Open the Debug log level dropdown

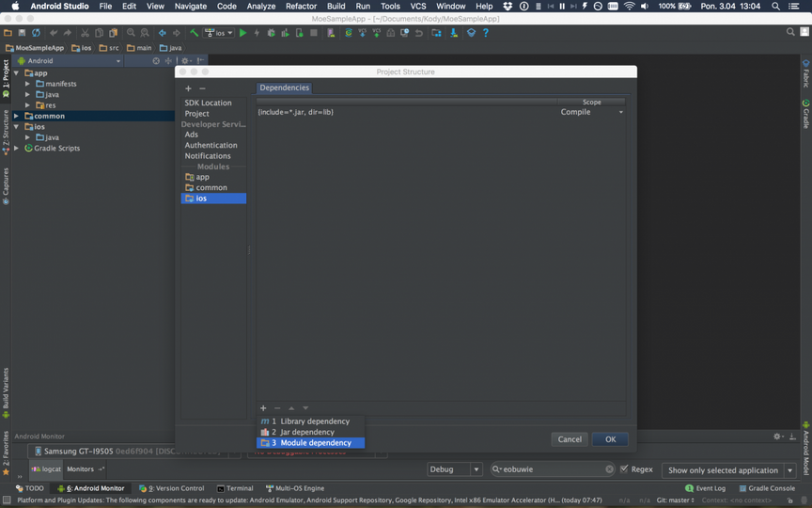coord(455,469)
